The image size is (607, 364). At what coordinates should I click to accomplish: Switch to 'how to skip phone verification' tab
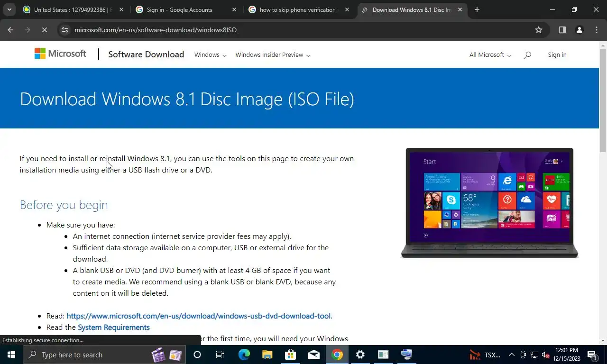(x=299, y=9)
